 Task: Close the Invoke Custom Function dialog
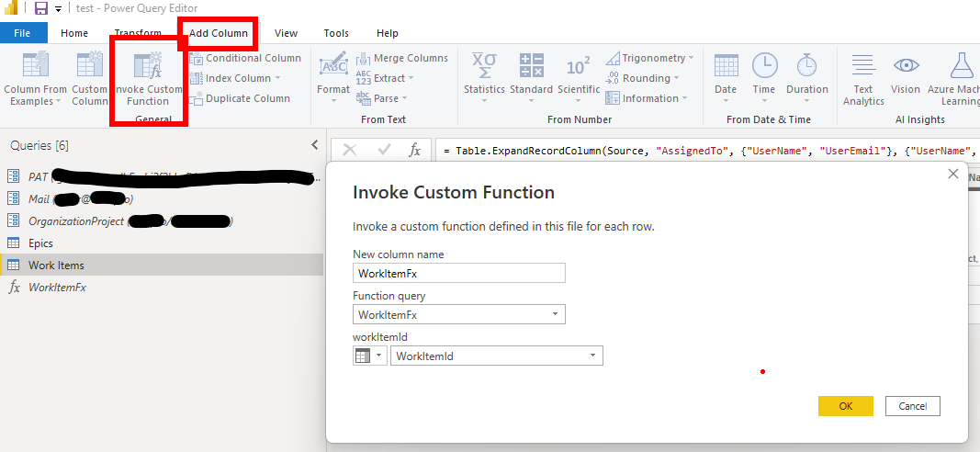953,174
